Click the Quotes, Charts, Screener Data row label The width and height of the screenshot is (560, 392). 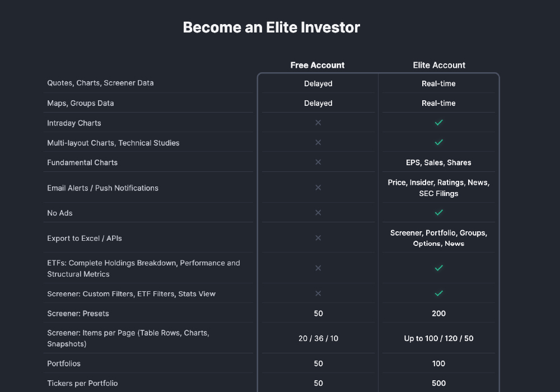[100, 83]
